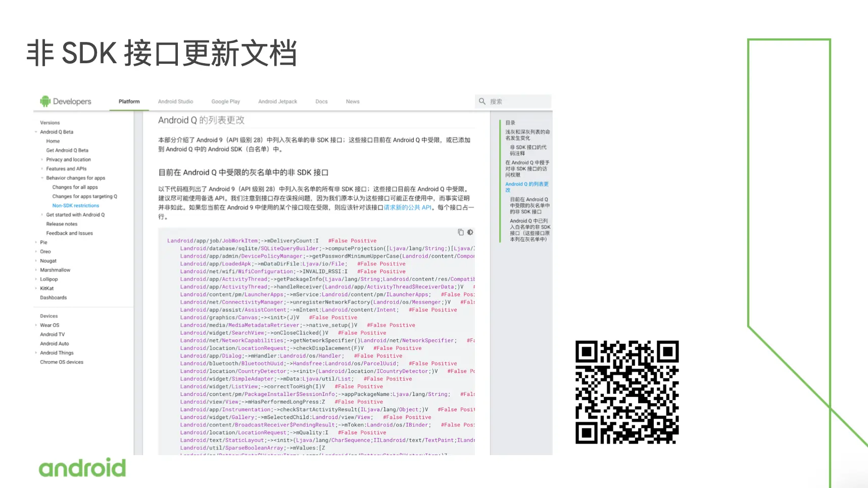Image resolution: width=868 pixels, height=488 pixels.
Task: Select the Platform tab
Action: 129,102
